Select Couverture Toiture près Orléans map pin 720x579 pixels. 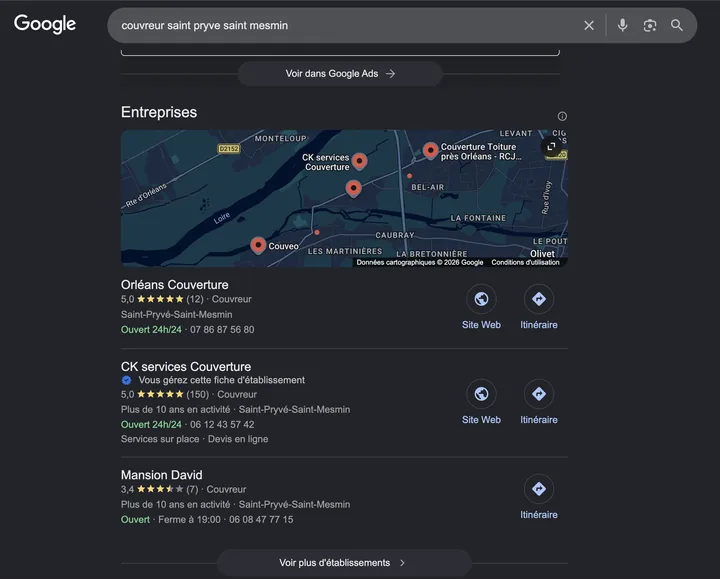pyautogui.click(x=430, y=151)
